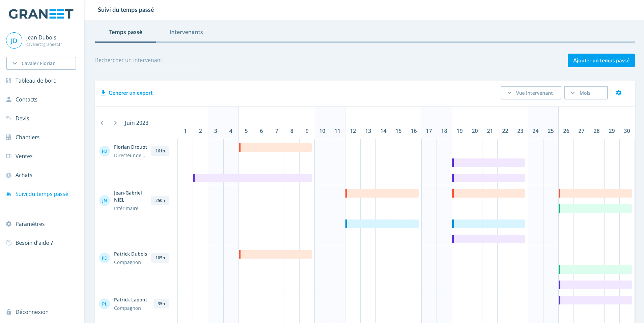Image resolution: width=644 pixels, height=323 pixels.
Task: Switch to the Intervenants tab
Action: 186,32
